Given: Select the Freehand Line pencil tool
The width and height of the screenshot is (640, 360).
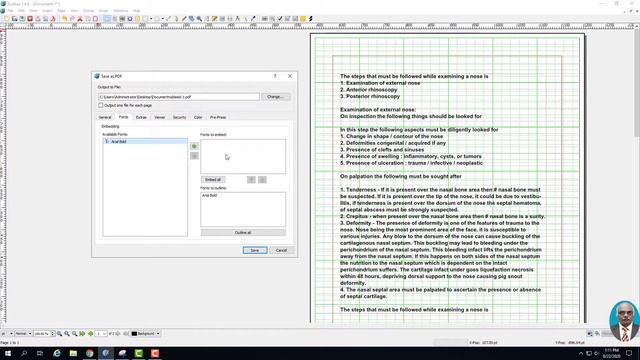Looking at the screenshot, I should pos(184,19).
